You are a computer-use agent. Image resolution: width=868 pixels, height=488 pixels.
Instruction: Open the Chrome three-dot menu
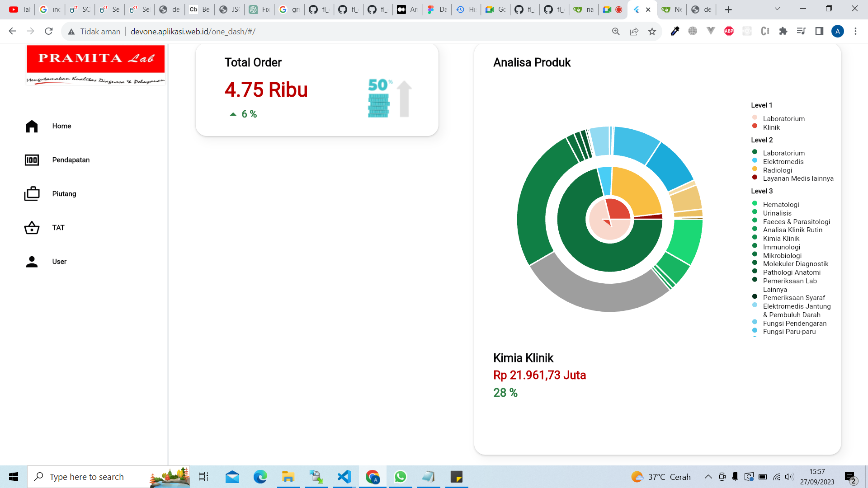(x=855, y=31)
